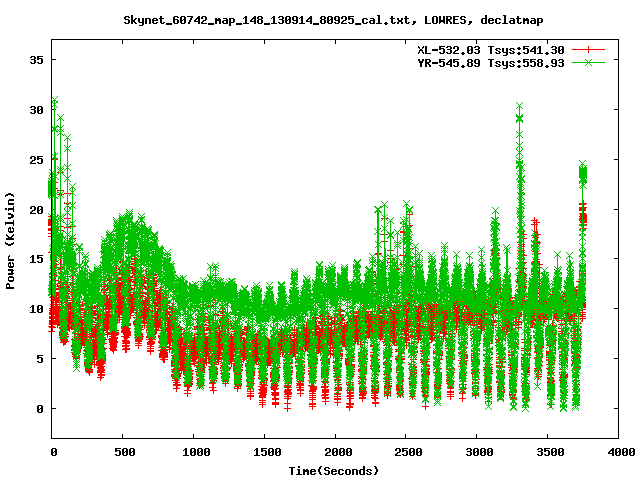Click the x-axis tick label 1000
The width and height of the screenshot is (640, 480).
196,452
